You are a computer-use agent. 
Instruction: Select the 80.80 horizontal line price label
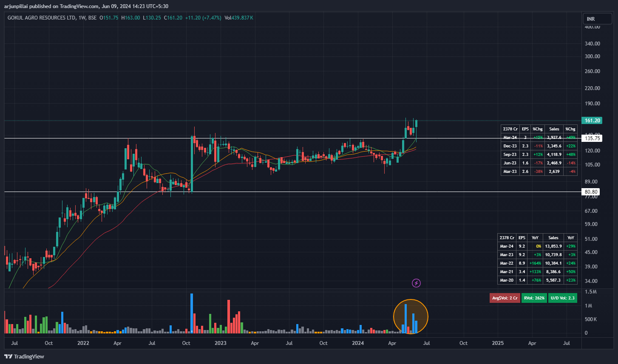click(590, 192)
